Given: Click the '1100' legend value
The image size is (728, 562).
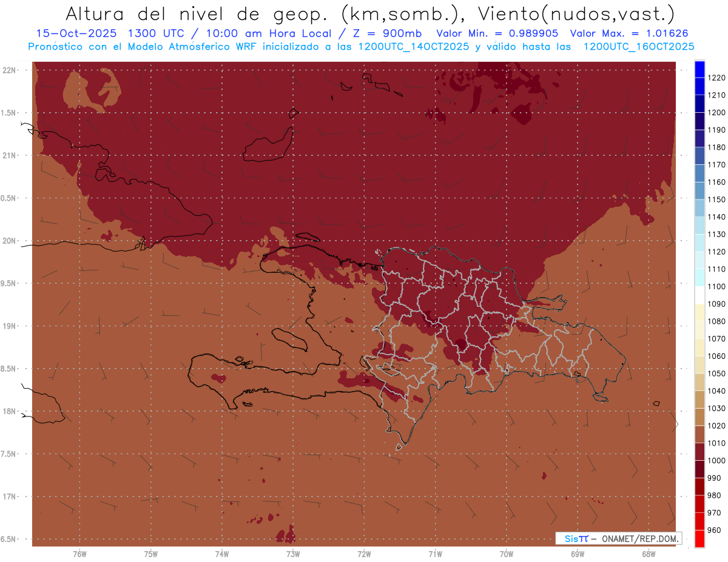Looking at the screenshot, I should click(x=716, y=286).
